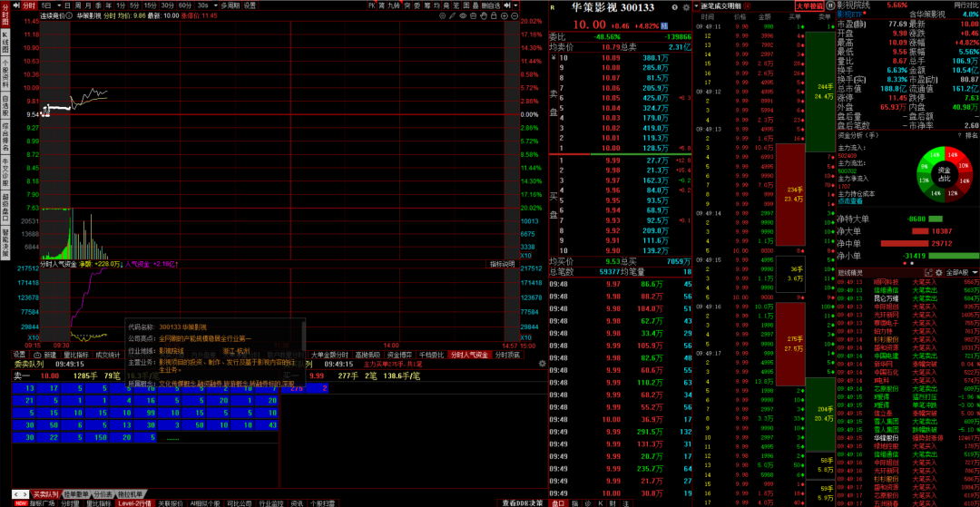
Task: Click the 多周期 button
Action: (x=230, y=5)
